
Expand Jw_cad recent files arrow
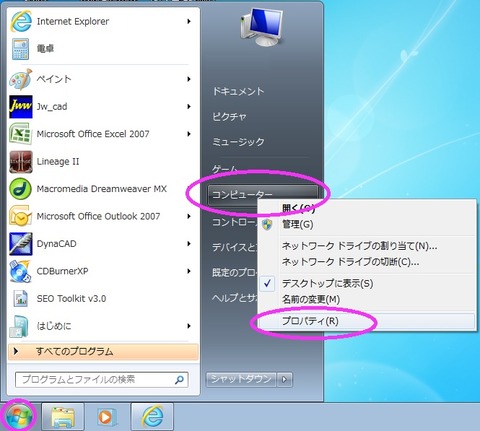coord(189,107)
